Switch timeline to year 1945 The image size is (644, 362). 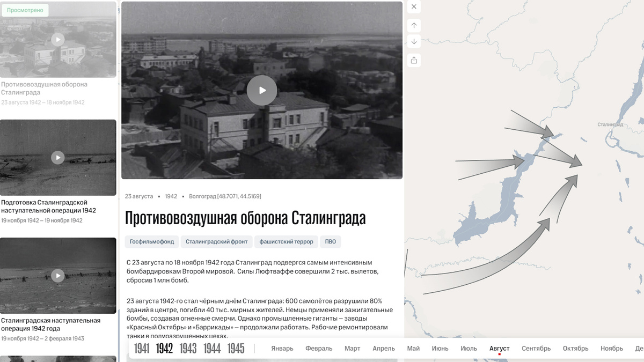pos(236,349)
